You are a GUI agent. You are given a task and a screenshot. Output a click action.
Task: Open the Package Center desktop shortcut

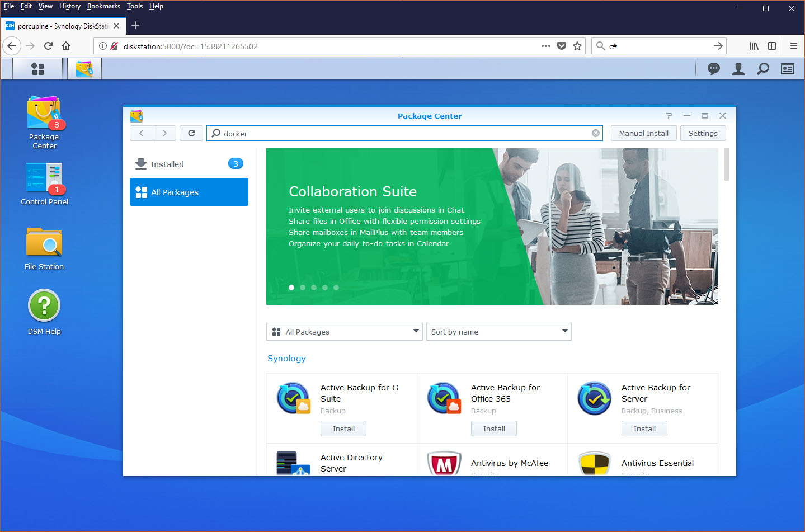44,123
